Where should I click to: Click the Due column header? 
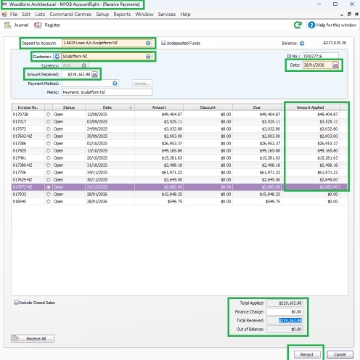coord(257,107)
